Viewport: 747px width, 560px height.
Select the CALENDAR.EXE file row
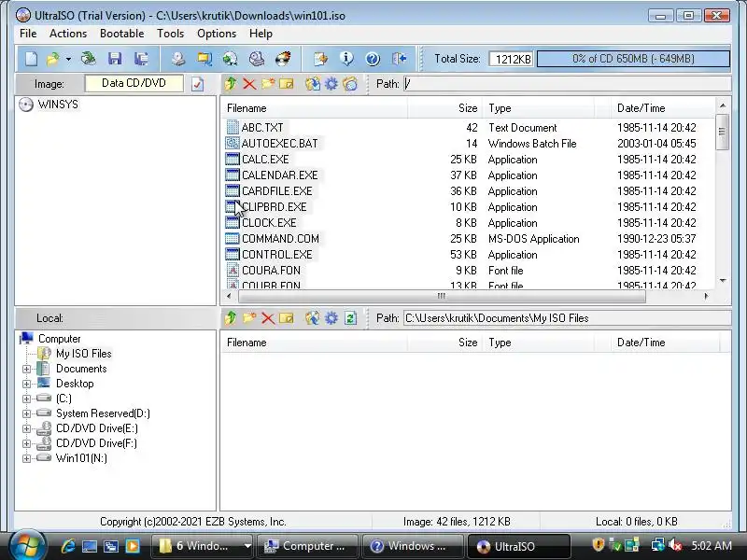click(469, 175)
